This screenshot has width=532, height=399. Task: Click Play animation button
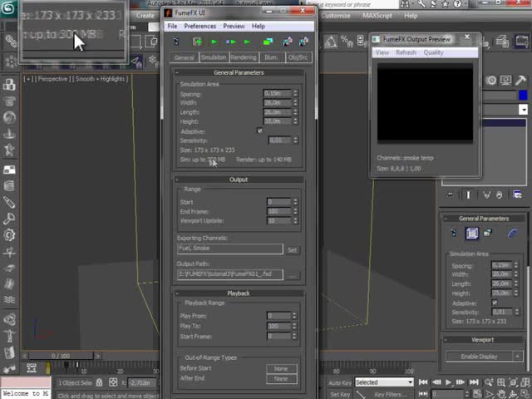coord(448,382)
